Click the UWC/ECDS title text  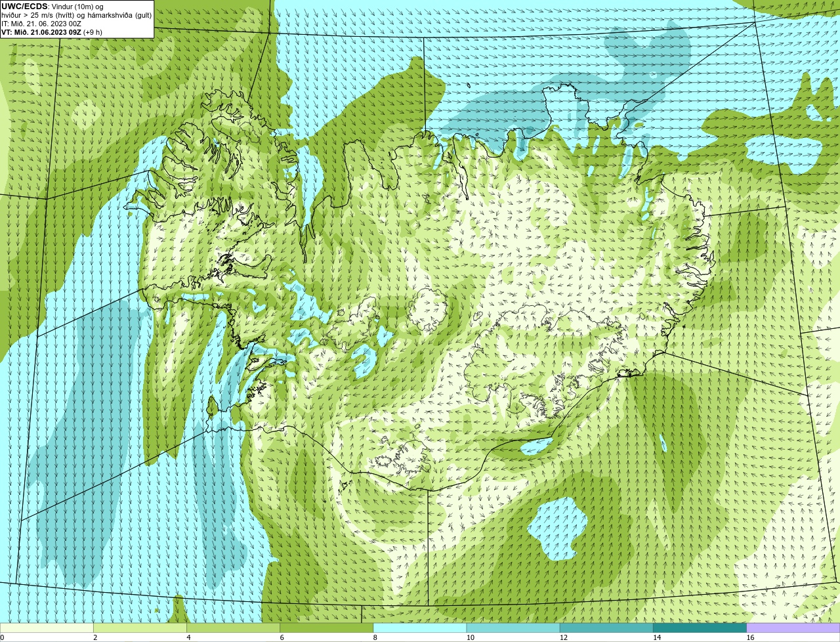[24, 7]
